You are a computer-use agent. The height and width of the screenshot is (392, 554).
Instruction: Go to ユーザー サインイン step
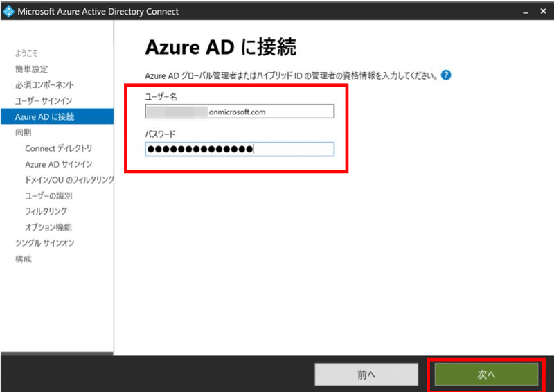click(x=44, y=100)
